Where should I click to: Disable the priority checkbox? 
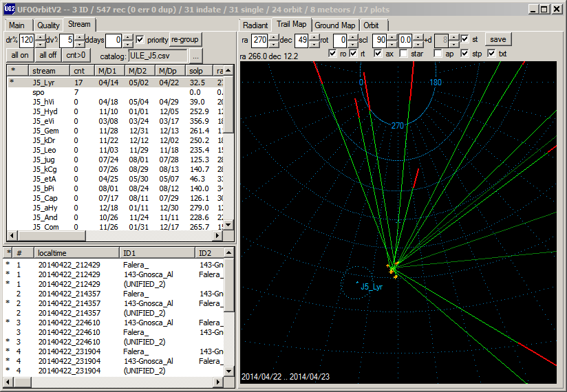[x=140, y=40]
